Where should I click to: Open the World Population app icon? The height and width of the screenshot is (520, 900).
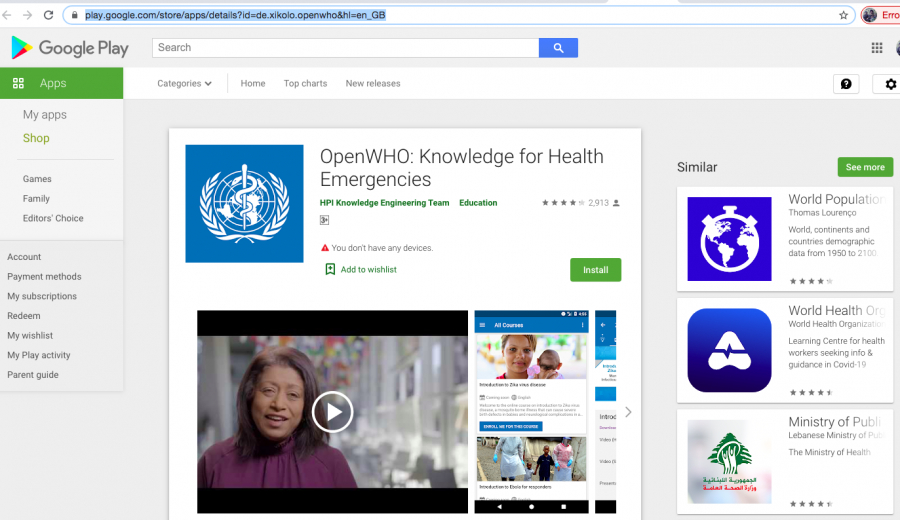click(x=730, y=239)
